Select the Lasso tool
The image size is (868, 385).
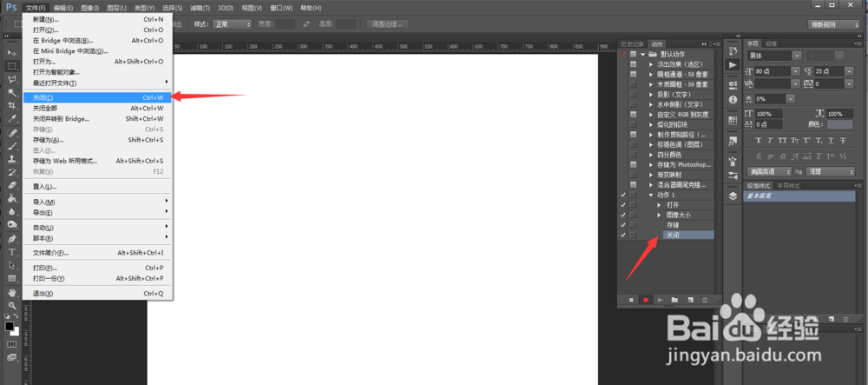tap(11, 79)
